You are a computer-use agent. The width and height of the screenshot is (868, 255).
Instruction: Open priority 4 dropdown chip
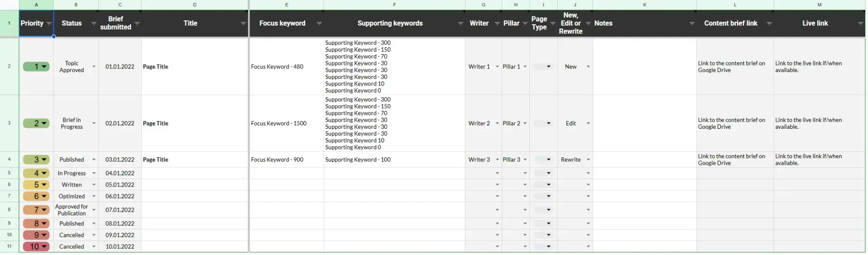(x=36, y=173)
